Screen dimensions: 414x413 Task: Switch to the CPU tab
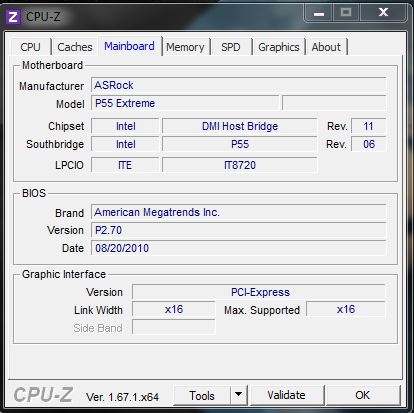pyautogui.click(x=30, y=47)
